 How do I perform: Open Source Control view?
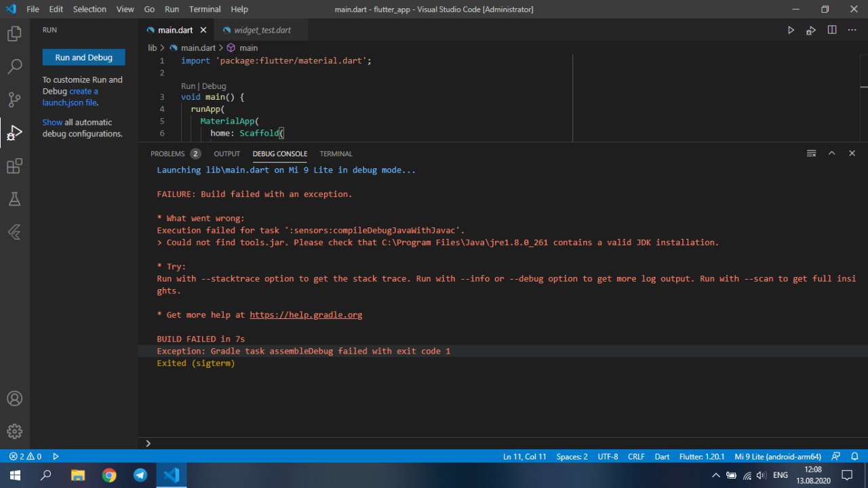14,100
